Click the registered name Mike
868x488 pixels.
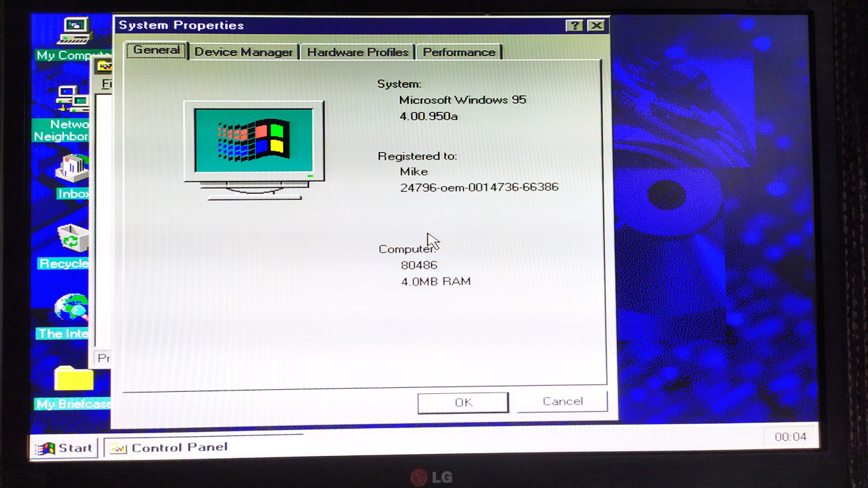tap(413, 172)
